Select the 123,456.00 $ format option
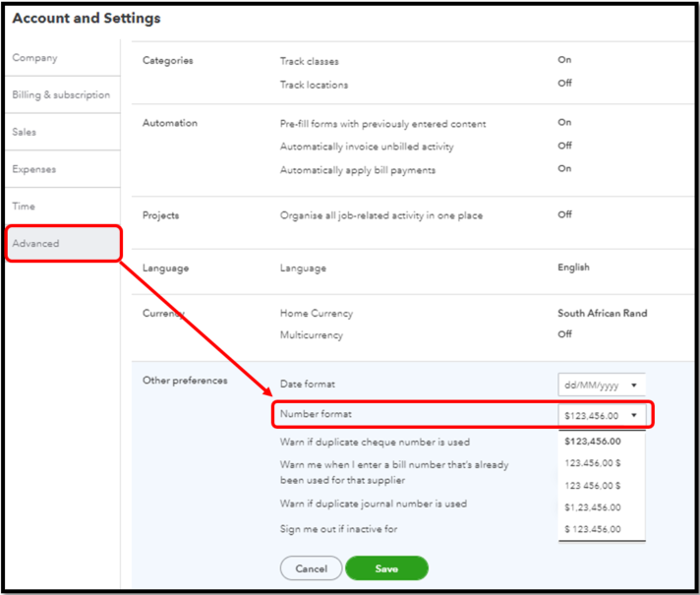Image resolution: width=700 pixels, height=595 pixels. click(593, 463)
